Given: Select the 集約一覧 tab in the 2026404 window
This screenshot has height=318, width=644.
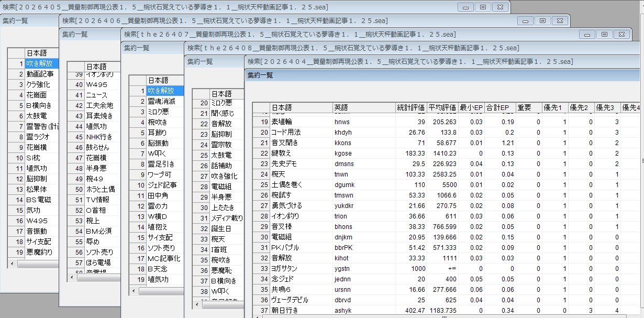Looking at the screenshot, I should coord(260,75).
